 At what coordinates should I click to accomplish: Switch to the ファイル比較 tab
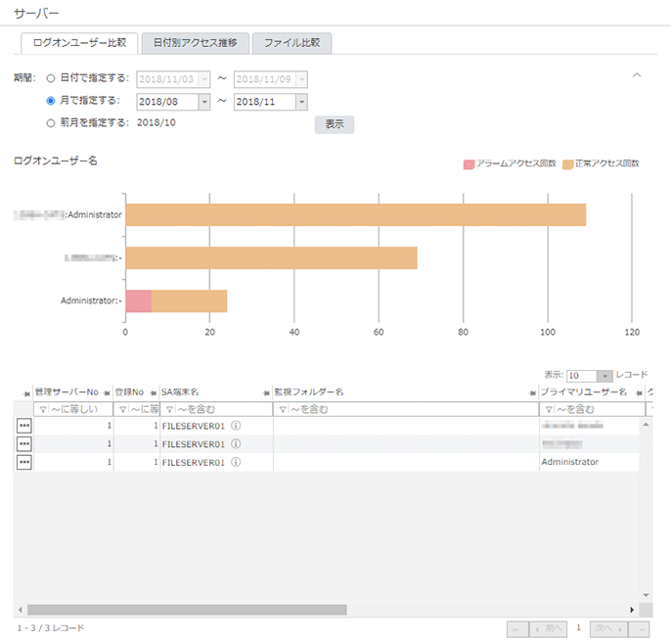[291, 43]
